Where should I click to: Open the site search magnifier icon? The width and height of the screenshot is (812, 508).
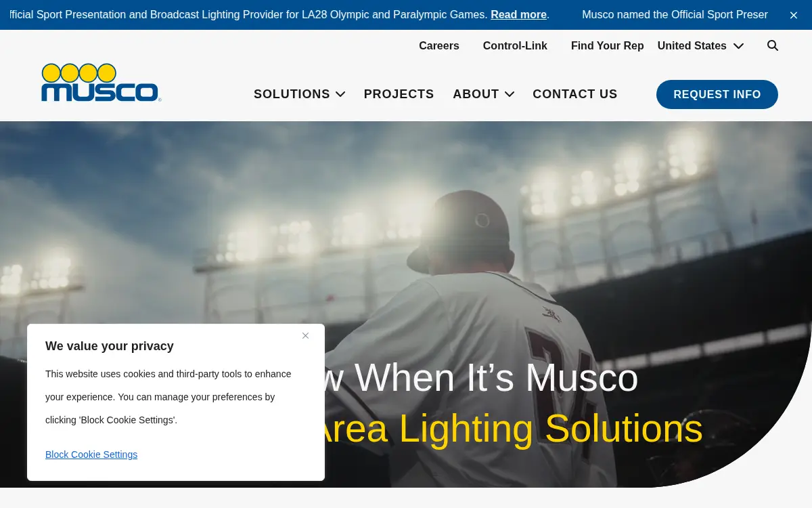773,45
